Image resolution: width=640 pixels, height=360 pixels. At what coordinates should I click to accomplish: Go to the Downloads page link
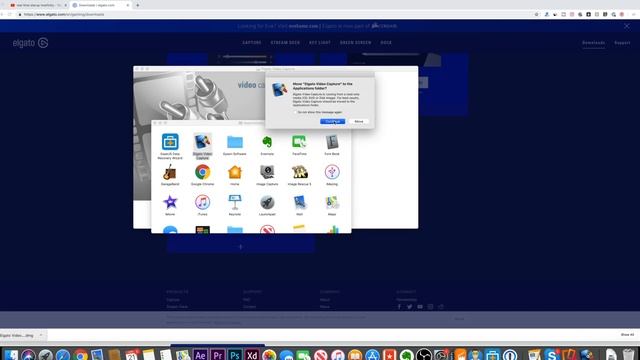593,42
